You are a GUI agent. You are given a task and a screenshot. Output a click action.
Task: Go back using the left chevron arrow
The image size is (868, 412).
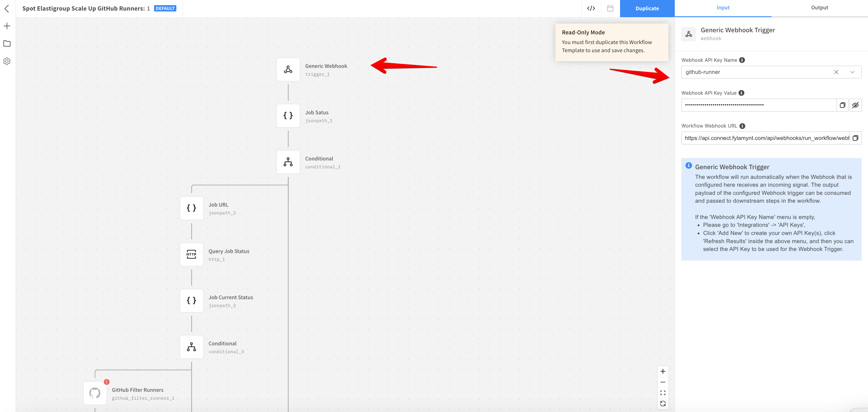(7, 8)
